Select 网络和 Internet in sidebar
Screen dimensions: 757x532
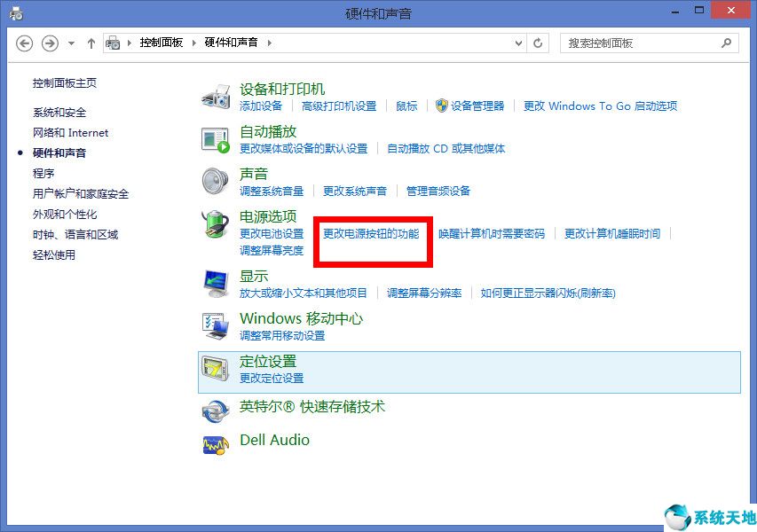(x=70, y=133)
